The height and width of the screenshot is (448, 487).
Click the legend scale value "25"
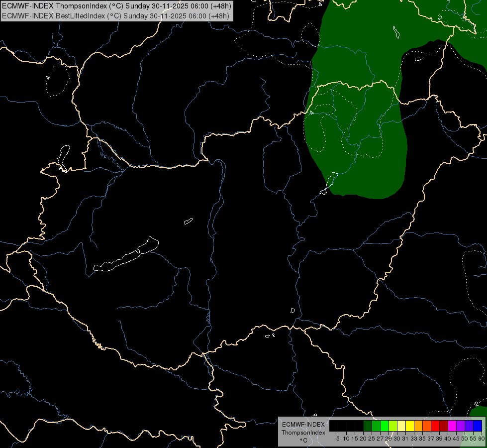(x=372, y=439)
